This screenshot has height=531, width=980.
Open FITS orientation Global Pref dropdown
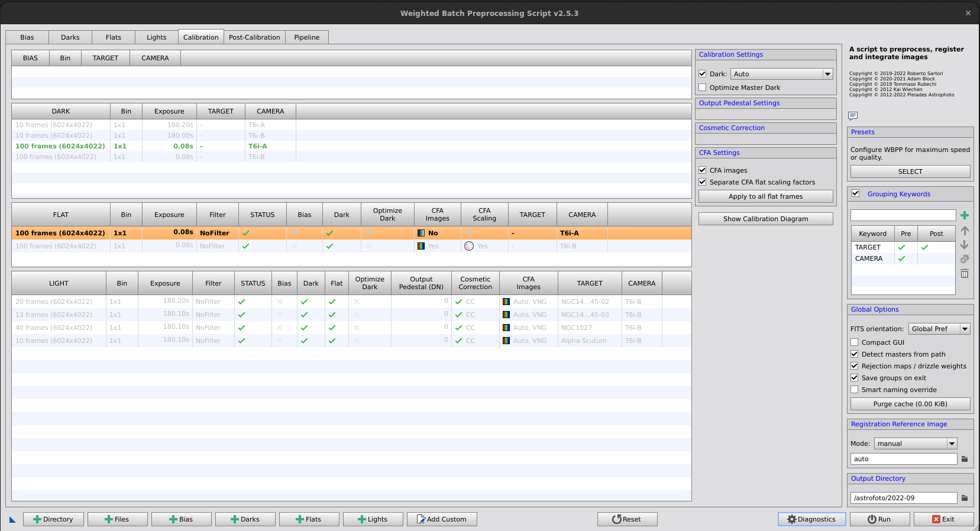pyautogui.click(x=939, y=329)
